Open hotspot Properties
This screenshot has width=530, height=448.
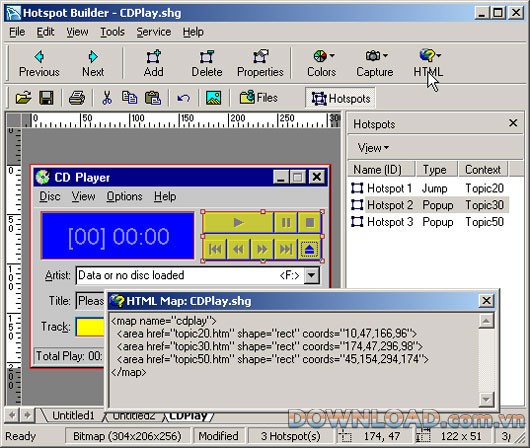[x=260, y=64]
